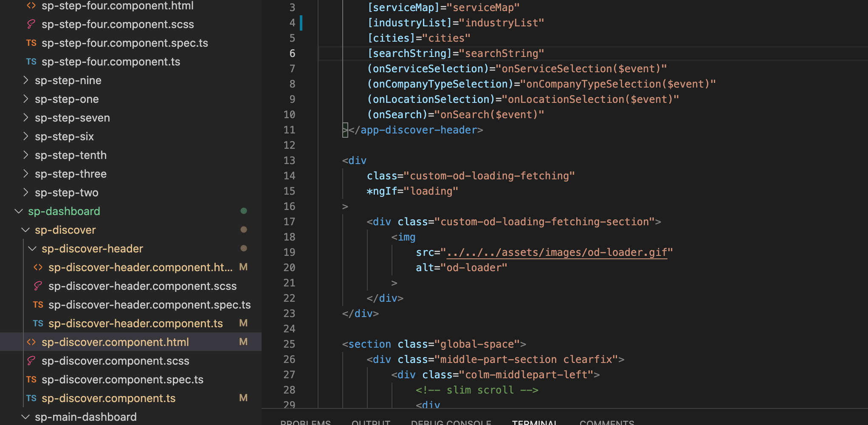Click TS icon of sp-discover.component.ts

click(31, 398)
